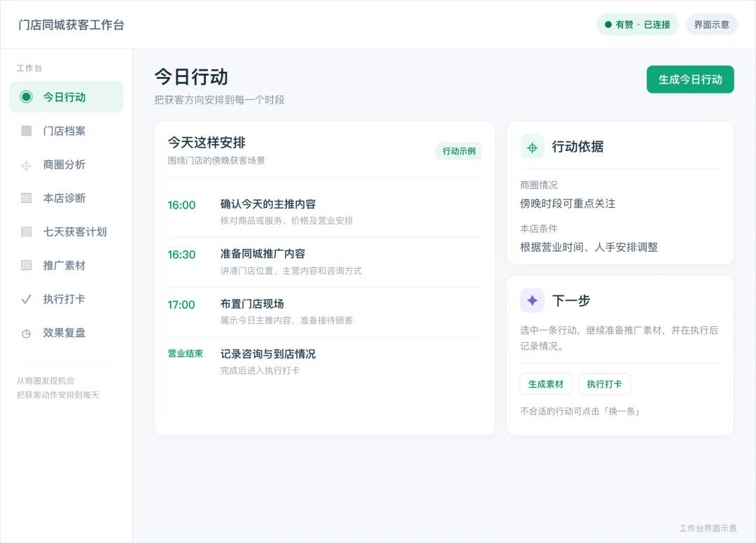Click the 16:00 time label
The height and width of the screenshot is (543, 756).
point(182,205)
